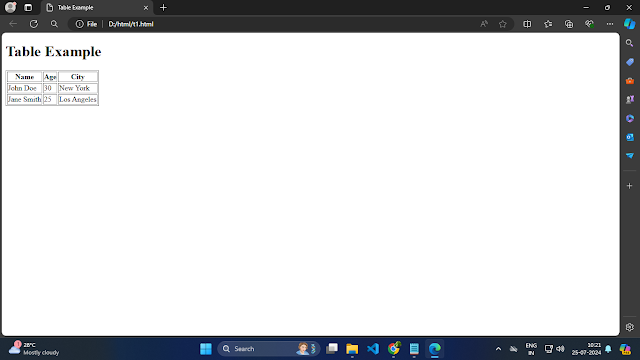The height and width of the screenshot is (360, 640).
Task: Click the Jane Smith cell
Action: tap(24, 99)
